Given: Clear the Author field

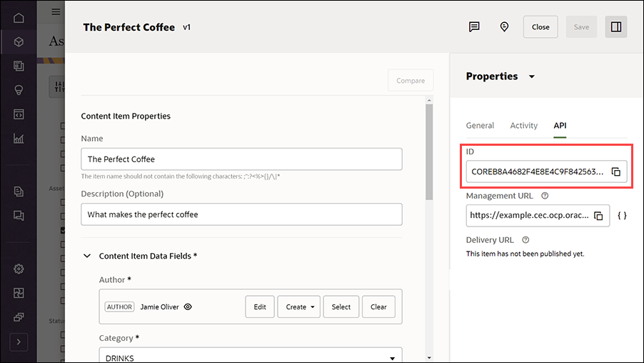Looking at the screenshot, I should [378, 307].
